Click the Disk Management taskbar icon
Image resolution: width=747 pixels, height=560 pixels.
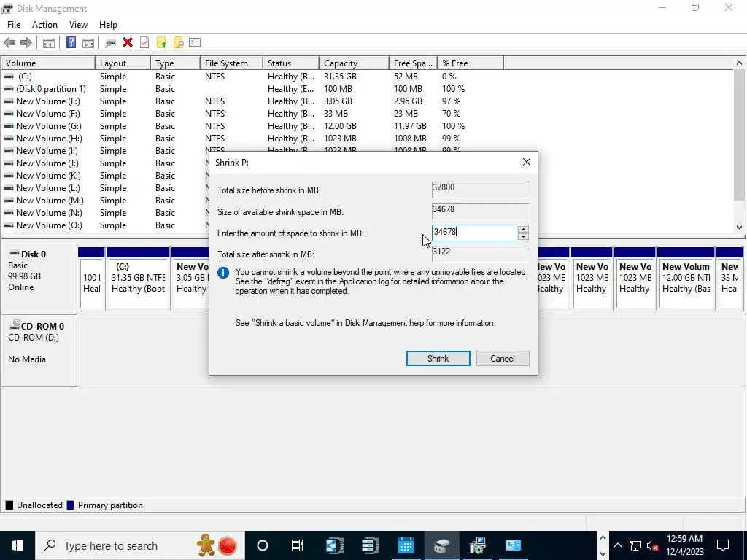441,545
